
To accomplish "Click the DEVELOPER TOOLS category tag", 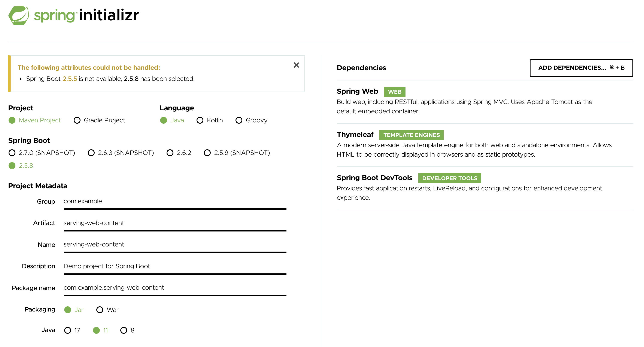I will [450, 178].
